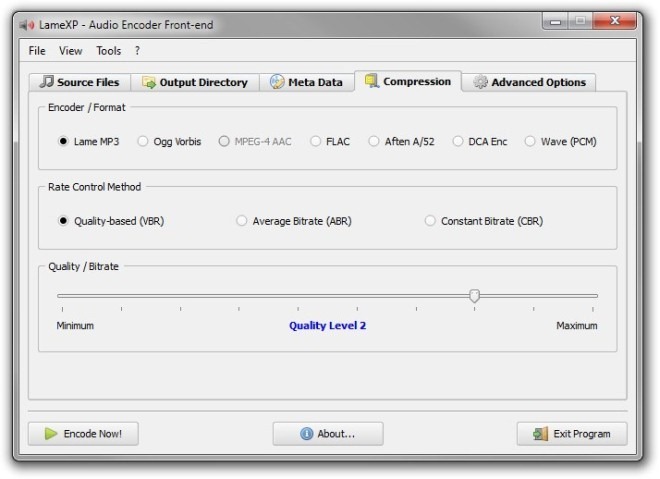Screen dimensions: 660x479
Task: Go to the Advanced Options tab
Action: coord(530,82)
